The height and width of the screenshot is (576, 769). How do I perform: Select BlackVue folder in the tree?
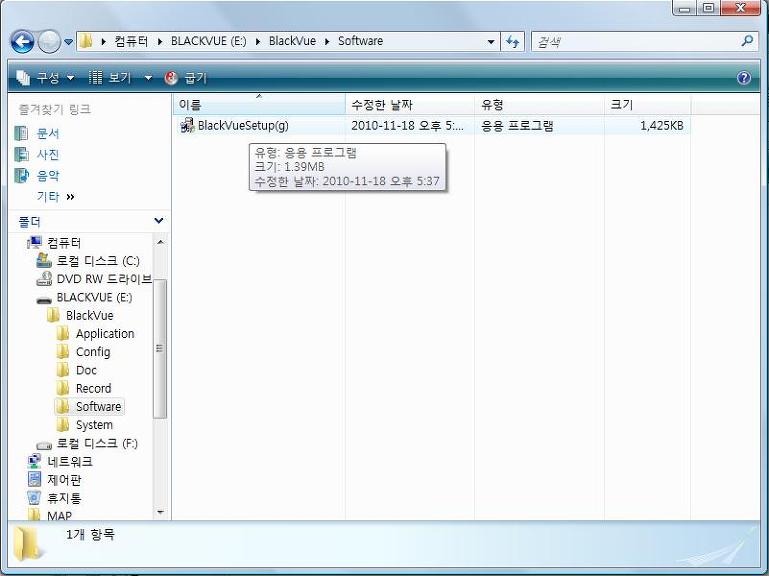pyautogui.click(x=90, y=315)
